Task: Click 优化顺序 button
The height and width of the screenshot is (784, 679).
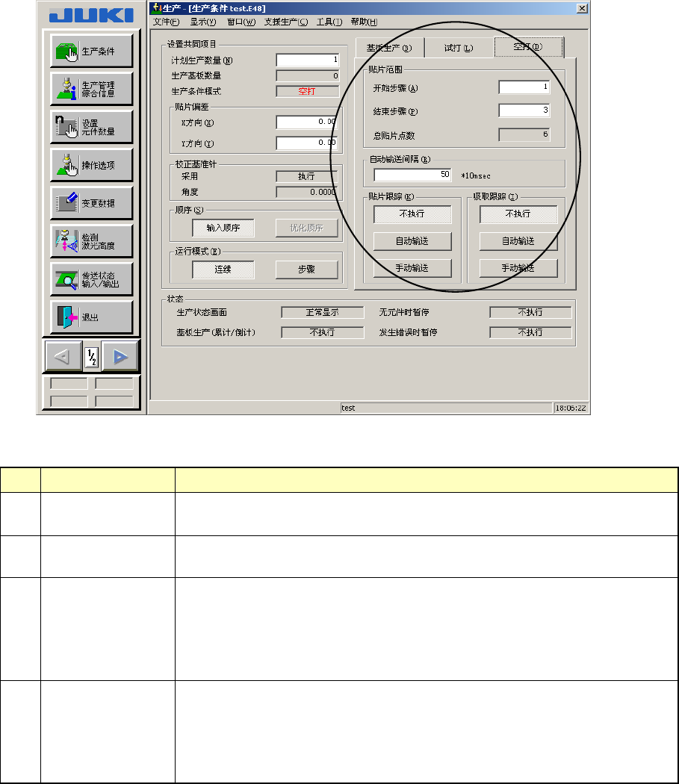Action: (307, 228)
